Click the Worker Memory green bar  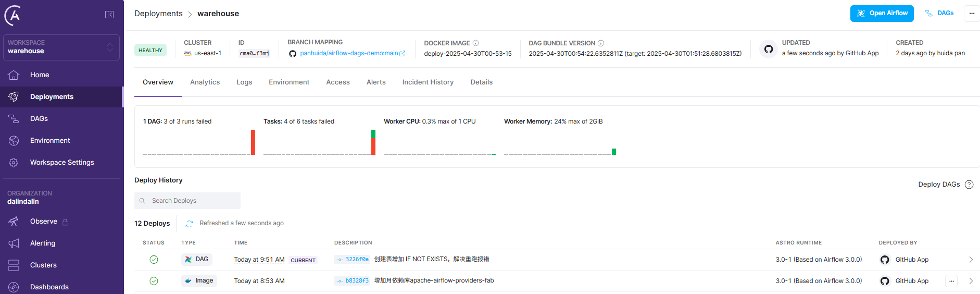614,152
